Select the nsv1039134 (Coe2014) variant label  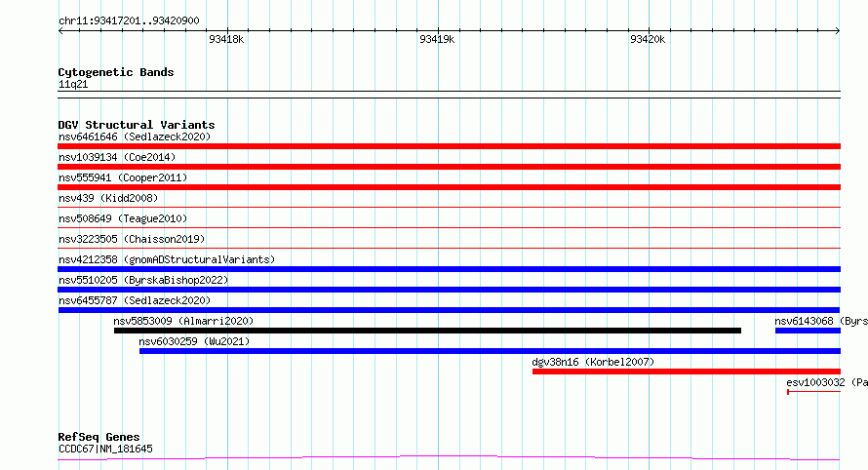click(117, 157)
